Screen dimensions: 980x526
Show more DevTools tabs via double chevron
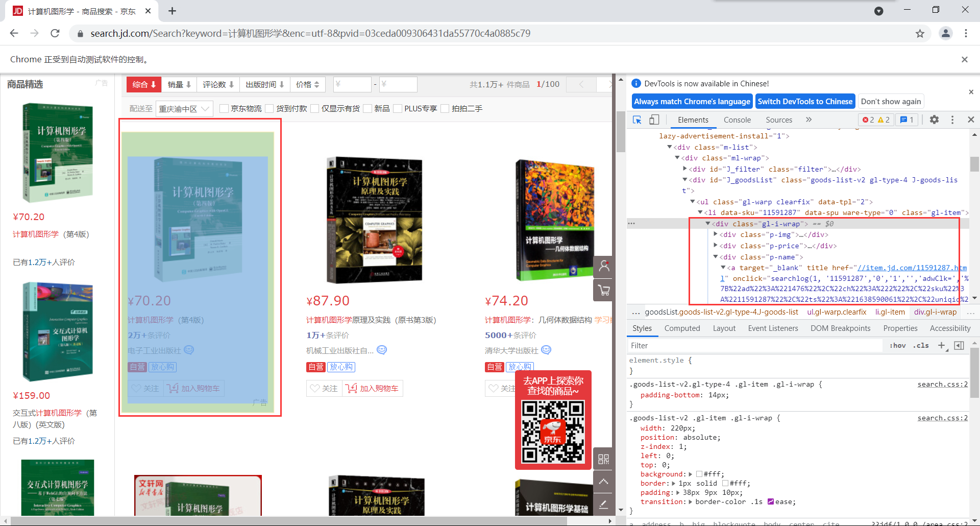click(x=808, y=119)
